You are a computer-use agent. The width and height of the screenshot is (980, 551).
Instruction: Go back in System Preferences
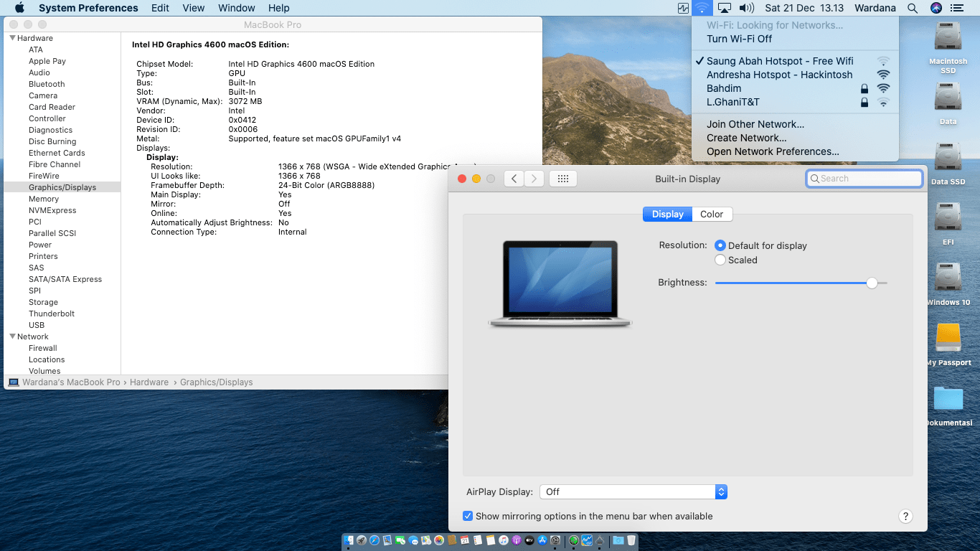click(514, 179)
